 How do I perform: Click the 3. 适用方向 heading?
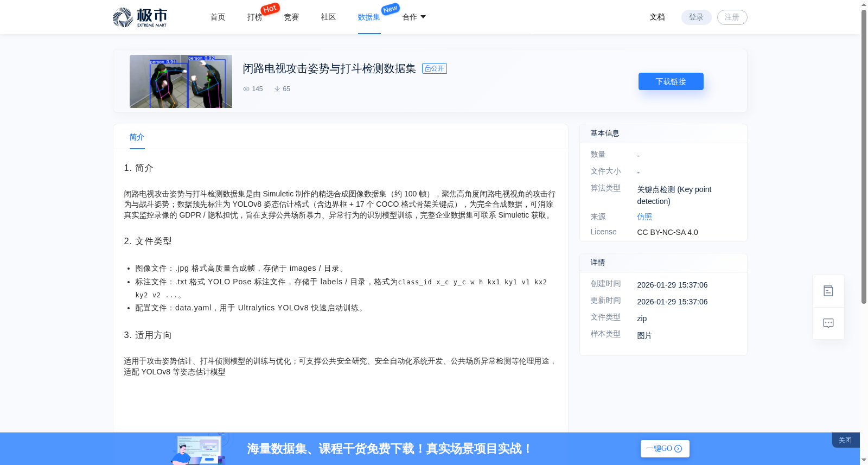pos(148,335)
